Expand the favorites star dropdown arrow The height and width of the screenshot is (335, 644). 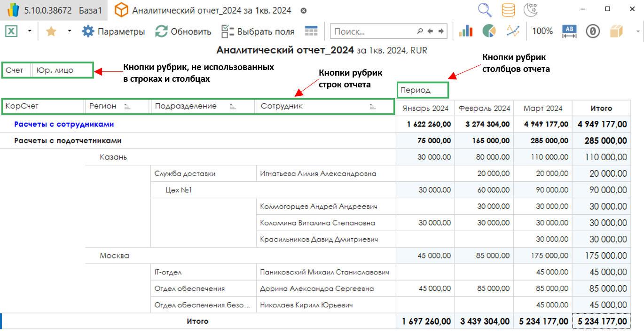(x=70, y=31)
